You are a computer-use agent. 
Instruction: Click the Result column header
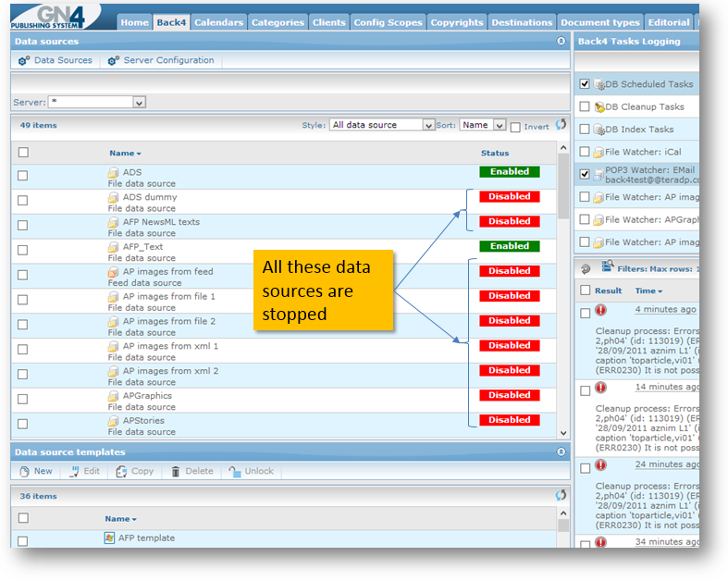[x=609, y=291]
